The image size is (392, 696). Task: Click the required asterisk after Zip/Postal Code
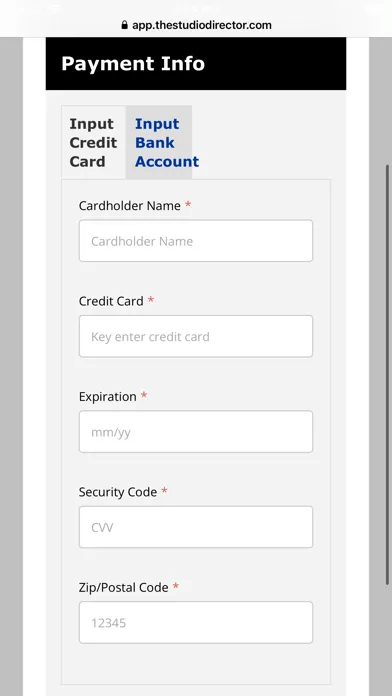tap(176, 586)
